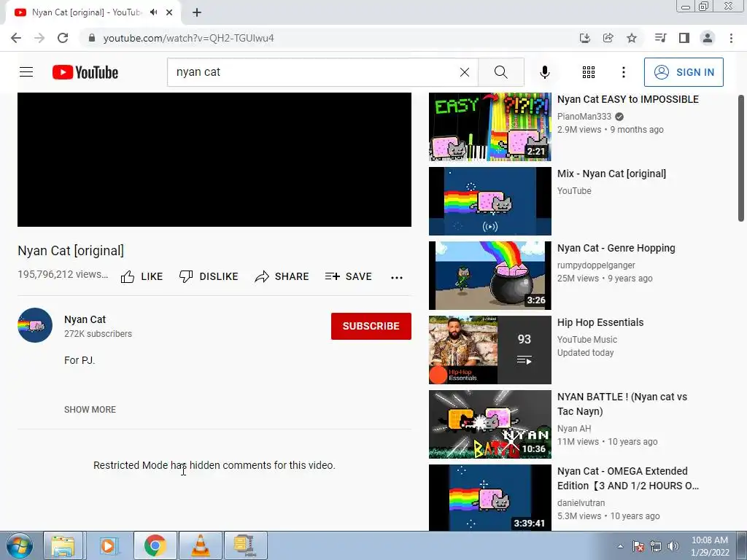Show hidden system tray icons arrow
The height and width of the screenshot is (560, 747).
pos(620,546)
